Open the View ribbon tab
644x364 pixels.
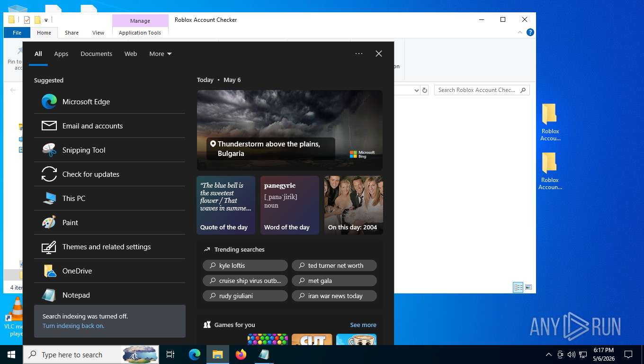pos(98,33)
